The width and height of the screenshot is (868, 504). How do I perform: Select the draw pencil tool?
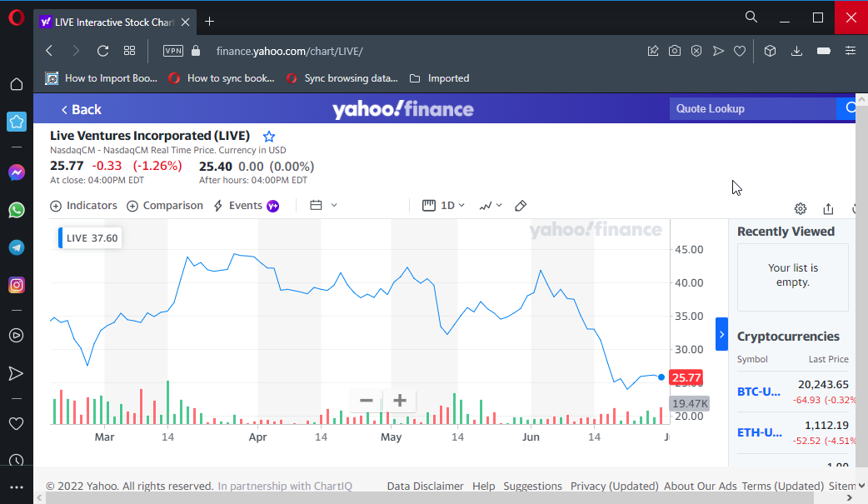click(521, 206)
